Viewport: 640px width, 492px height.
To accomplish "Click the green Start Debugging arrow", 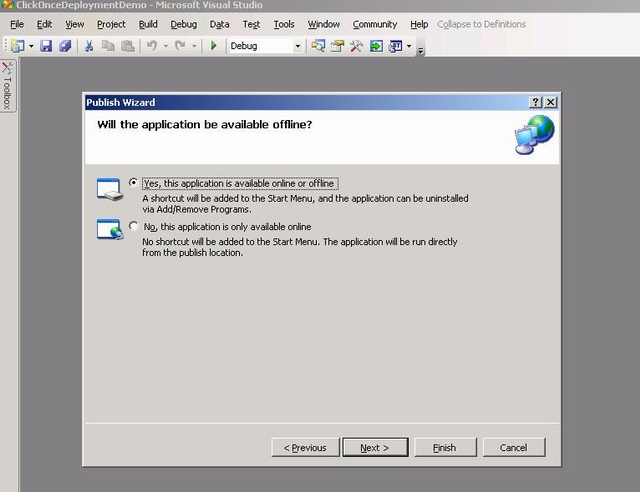I will [213, 46].
